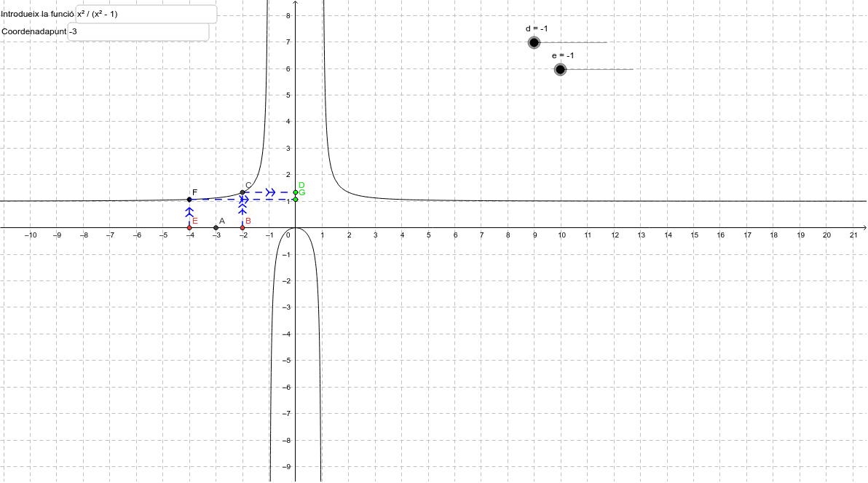
Task: Click y-axis tick label -9
Action: (x=287, y=467)
